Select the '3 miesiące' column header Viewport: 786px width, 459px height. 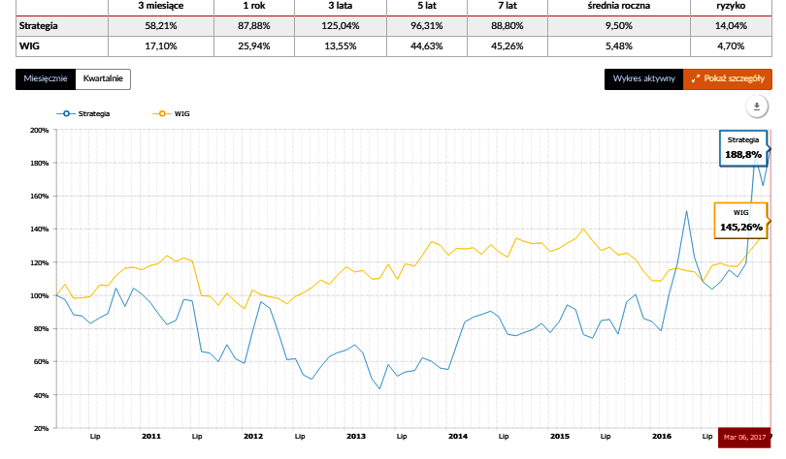click(161, 6)
